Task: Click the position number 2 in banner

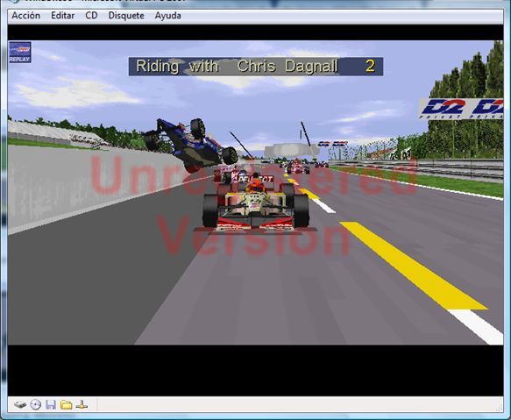Action: pyautogui.click(x=370, y=66)
